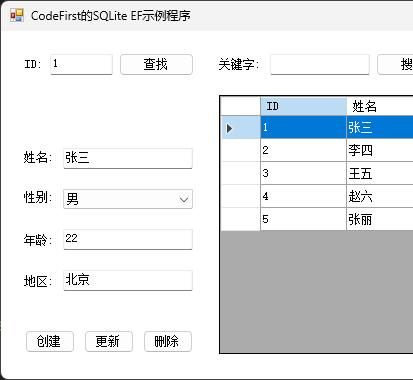Click the 删除 button
This screenshot has width=413, height=380.
pos(168,341)
